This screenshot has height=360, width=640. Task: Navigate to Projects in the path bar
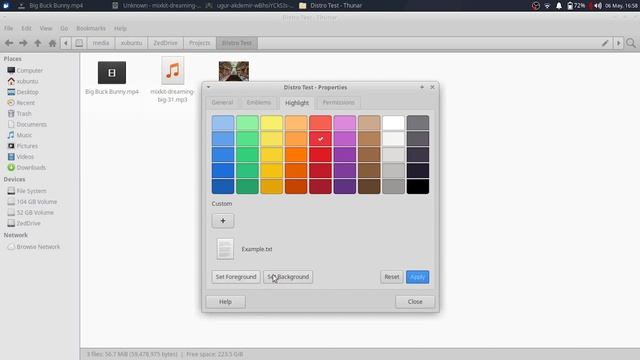pyautogui.click(x=200, y=43)
